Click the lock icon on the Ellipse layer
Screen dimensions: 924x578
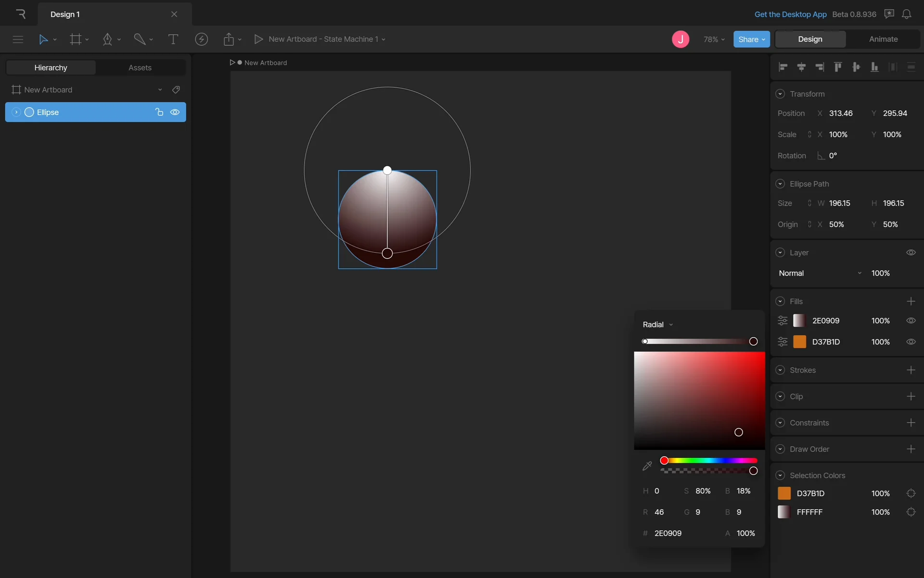coord(159,112)
